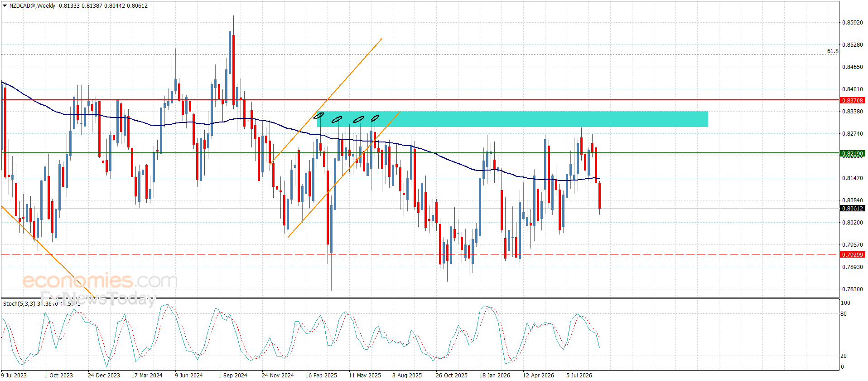The width and height of the screenshot is (868, 381).
Task: Click the 26 Oct 2025 date label
Action: click(x=452, y=375)
